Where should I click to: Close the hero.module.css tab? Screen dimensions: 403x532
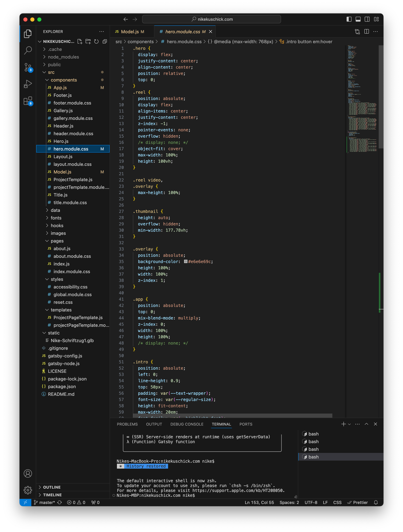(x=211, y=32)
